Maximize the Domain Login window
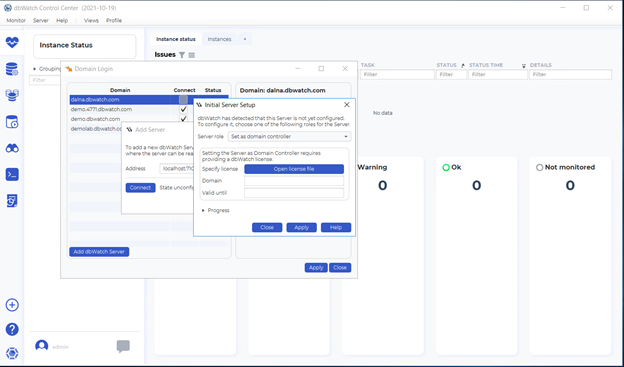This screenshot has height=367, width=624. (321, 68)
